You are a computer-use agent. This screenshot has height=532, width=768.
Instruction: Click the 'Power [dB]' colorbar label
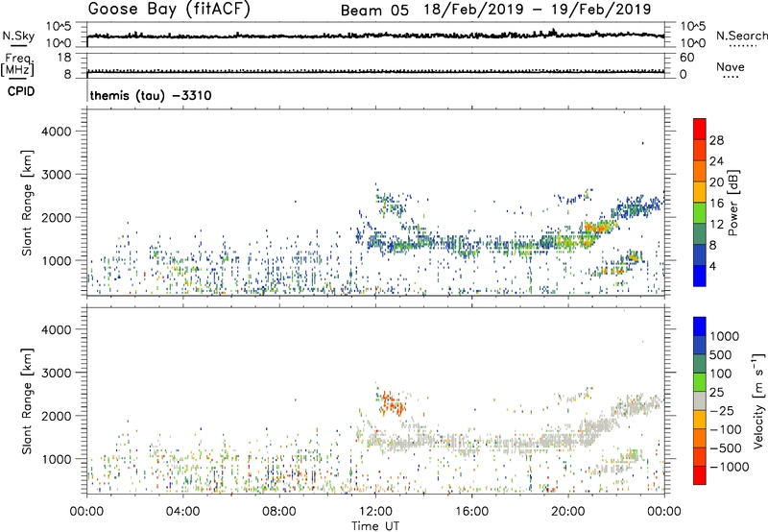click(732, 203)
